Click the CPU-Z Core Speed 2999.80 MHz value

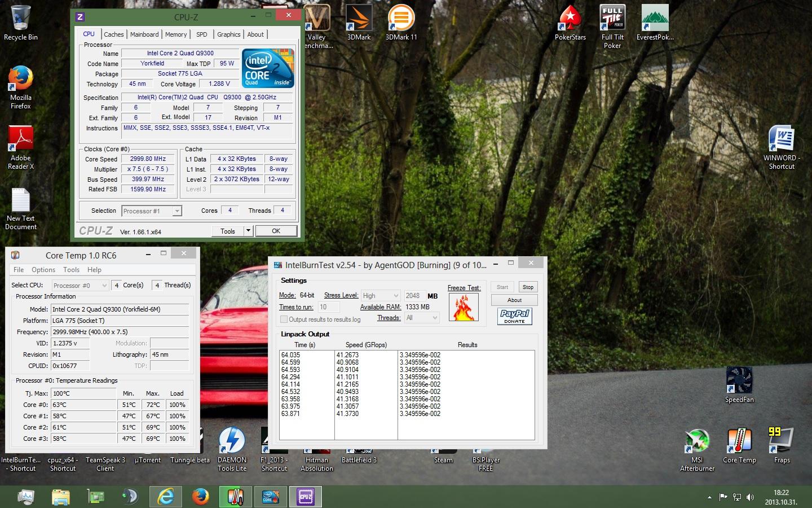click(148, 159)
